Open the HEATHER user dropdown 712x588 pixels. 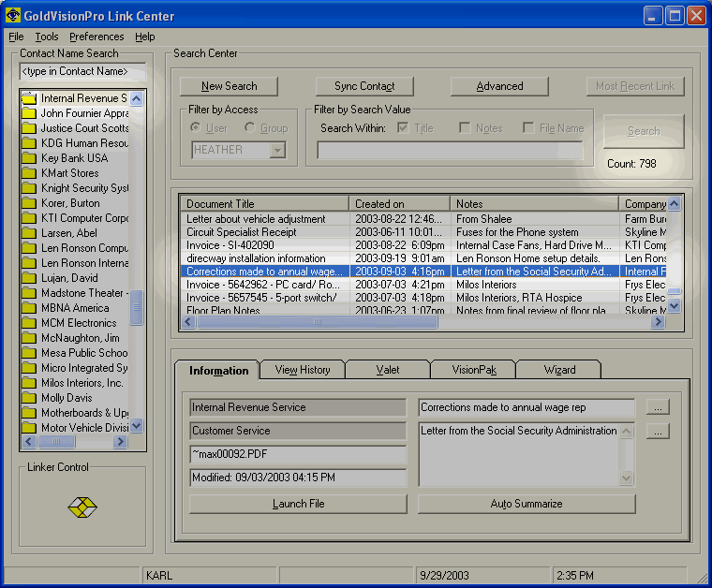click(276, 150)
